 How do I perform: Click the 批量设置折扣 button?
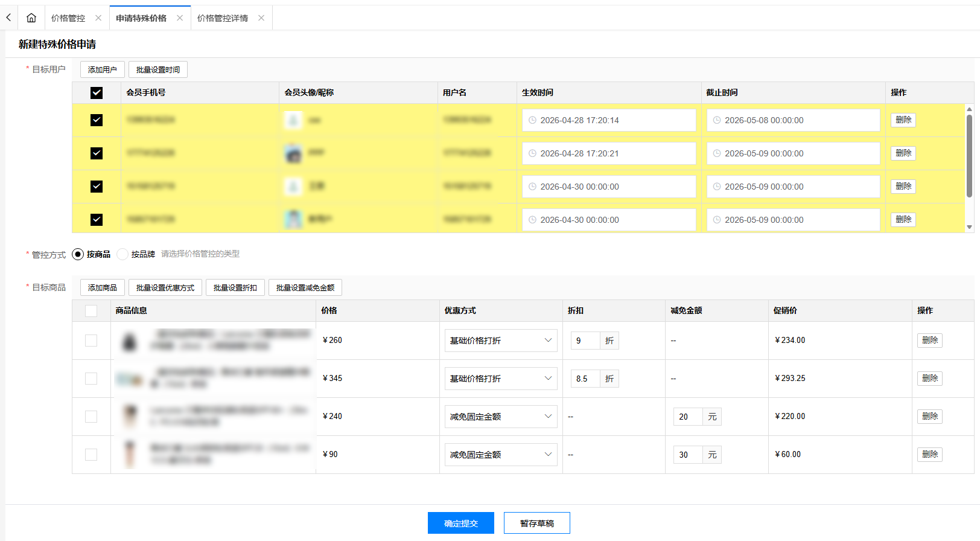click(x=235, y=288)
